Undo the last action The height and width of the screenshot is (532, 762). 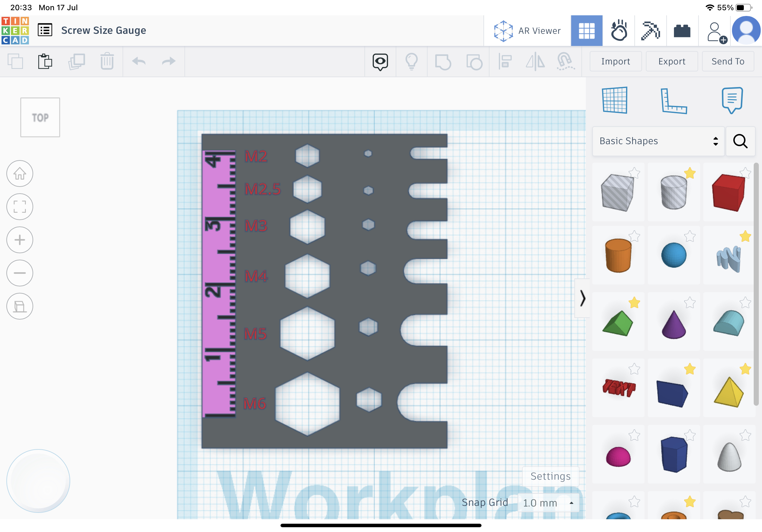(139, 61)
